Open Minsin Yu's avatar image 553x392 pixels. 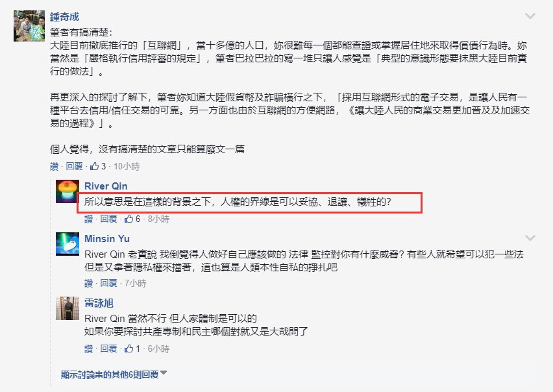[x=68, y=244]
